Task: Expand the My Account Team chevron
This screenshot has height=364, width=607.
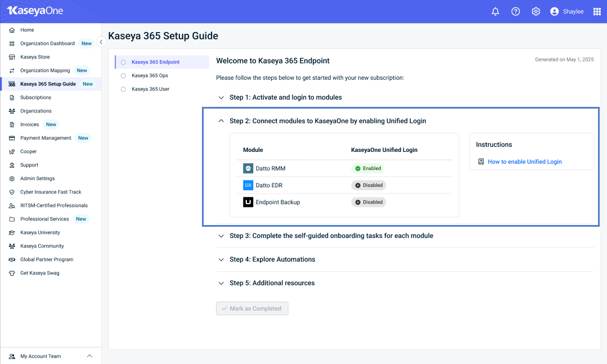Action: point(89,356)
